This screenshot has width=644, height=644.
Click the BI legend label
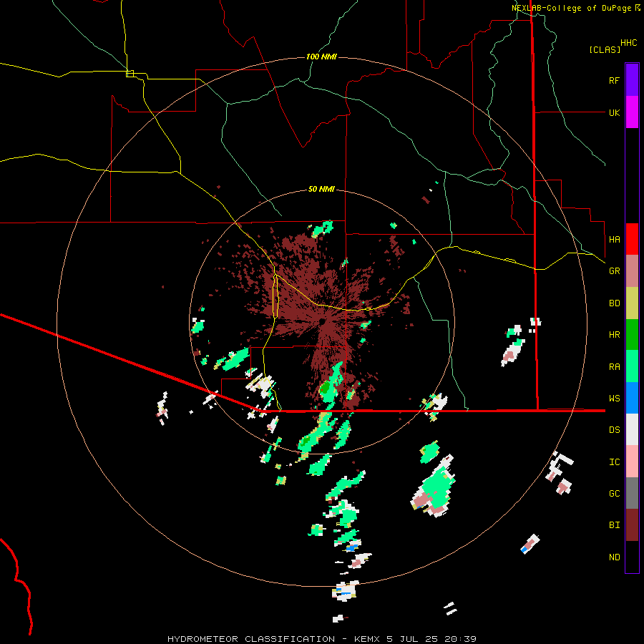point(614,525)
